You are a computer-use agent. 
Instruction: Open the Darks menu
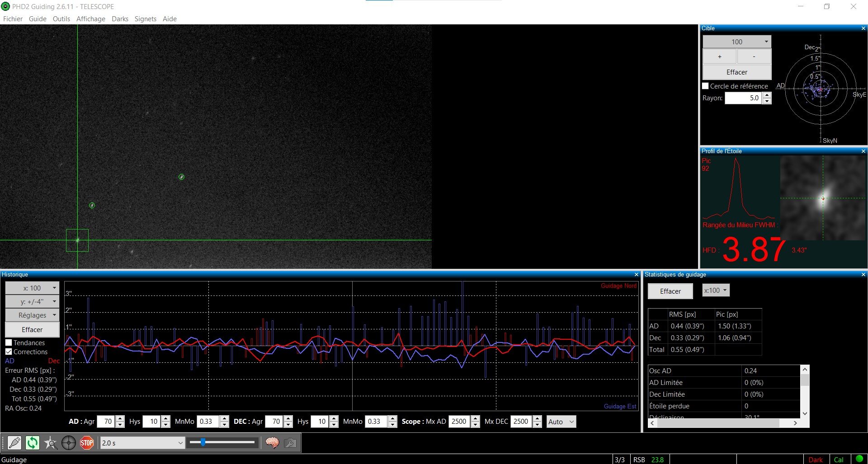120,19
